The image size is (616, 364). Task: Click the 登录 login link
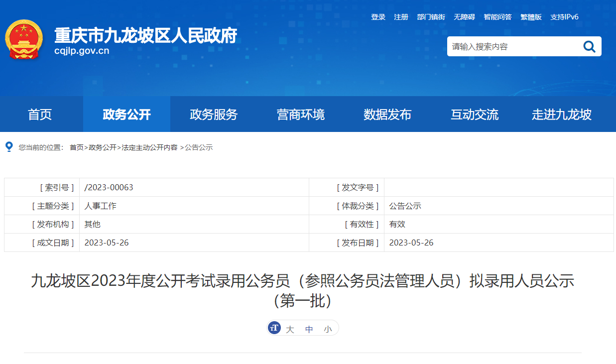pos(378,17)
